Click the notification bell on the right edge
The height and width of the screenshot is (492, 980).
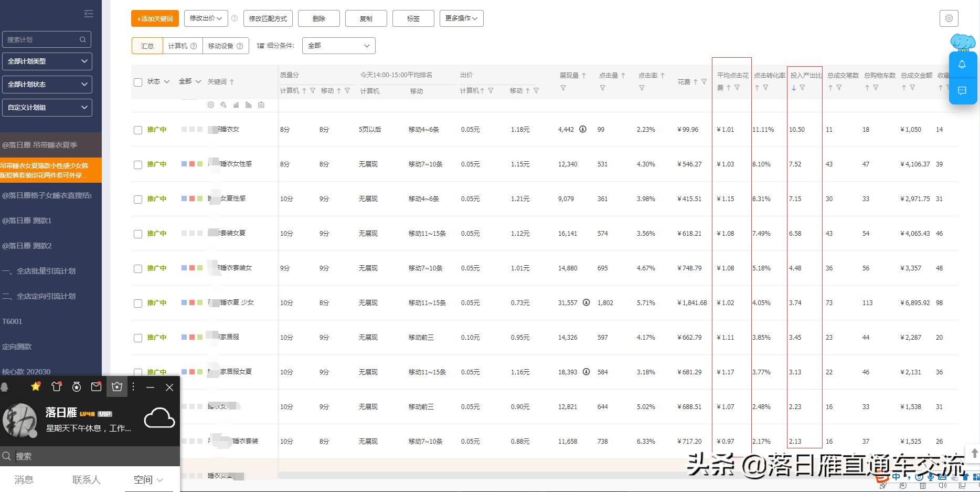pyautogui.click(x=963, y=65)
